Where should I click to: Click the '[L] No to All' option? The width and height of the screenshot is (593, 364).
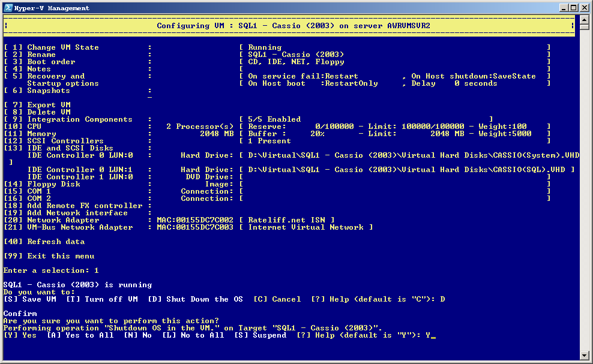193,335
